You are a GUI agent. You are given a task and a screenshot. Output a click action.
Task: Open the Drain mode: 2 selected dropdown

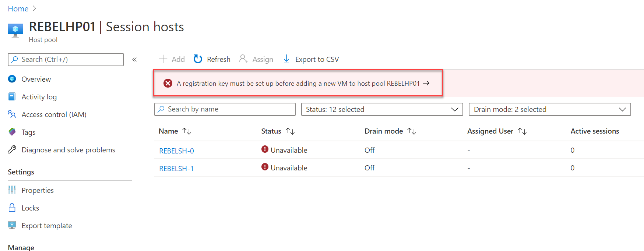click(550, 109)
